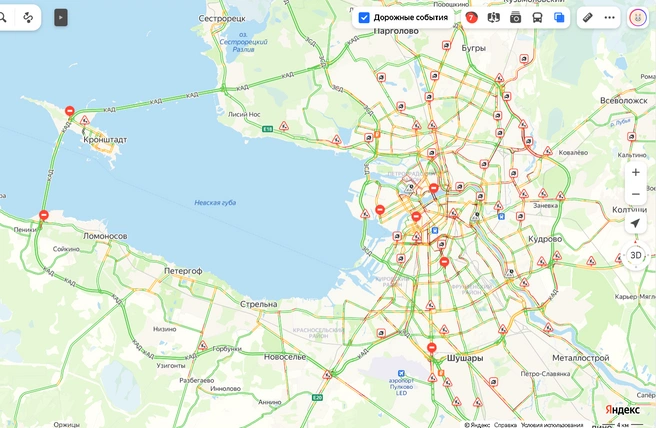Show photos layer with camera icon
Screen dimensions: 656x428
click(515, 18)
